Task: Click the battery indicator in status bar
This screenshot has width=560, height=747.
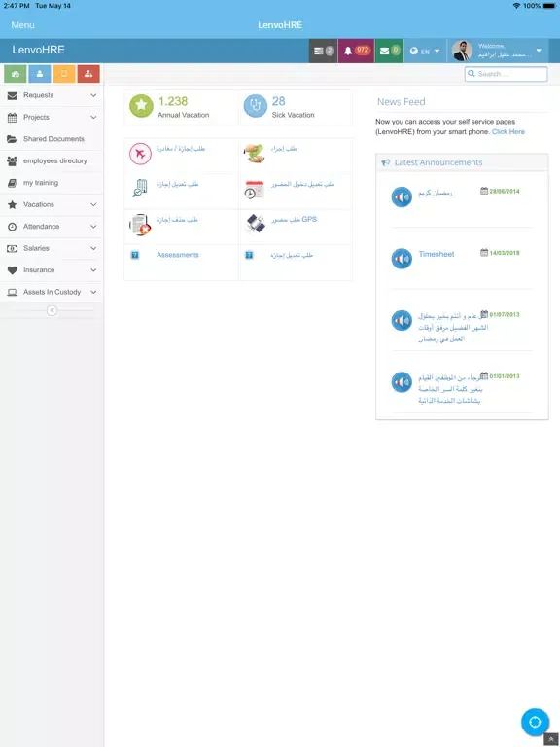Action: (x=549, y=6)
